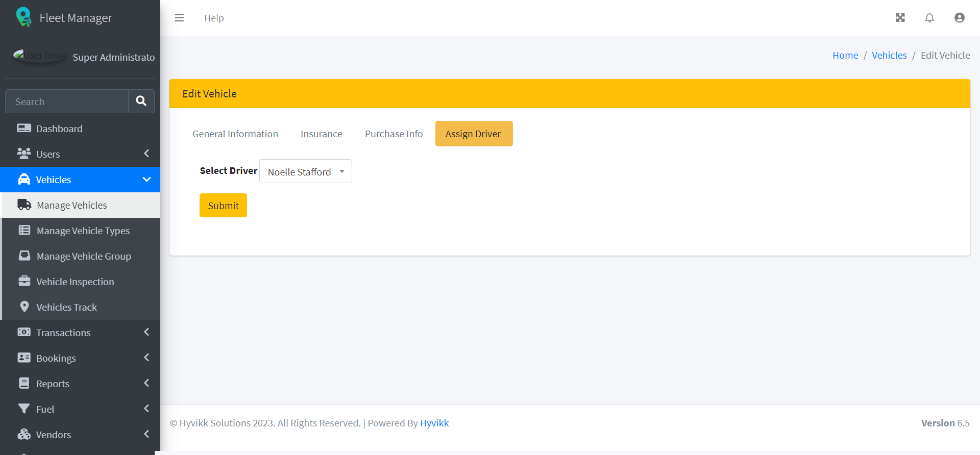Click the Vehicles Track map pin icon
The width and height of the screenshot is (980, 455).
[x=24, y=307]
